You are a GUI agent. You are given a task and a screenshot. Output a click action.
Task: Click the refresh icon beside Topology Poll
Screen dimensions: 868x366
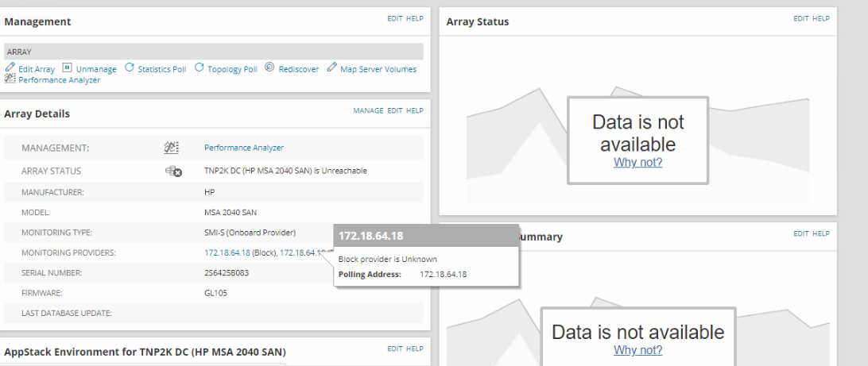(x=200, y=67)
